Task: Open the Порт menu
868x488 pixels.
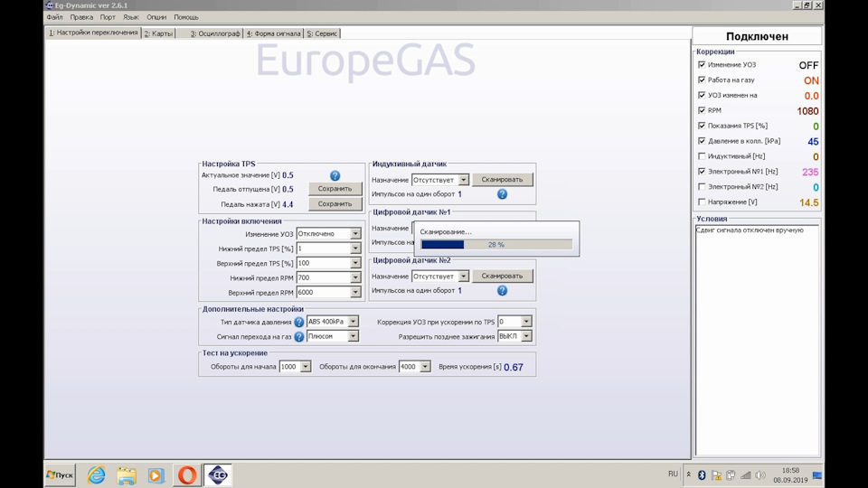Action: 108,17
